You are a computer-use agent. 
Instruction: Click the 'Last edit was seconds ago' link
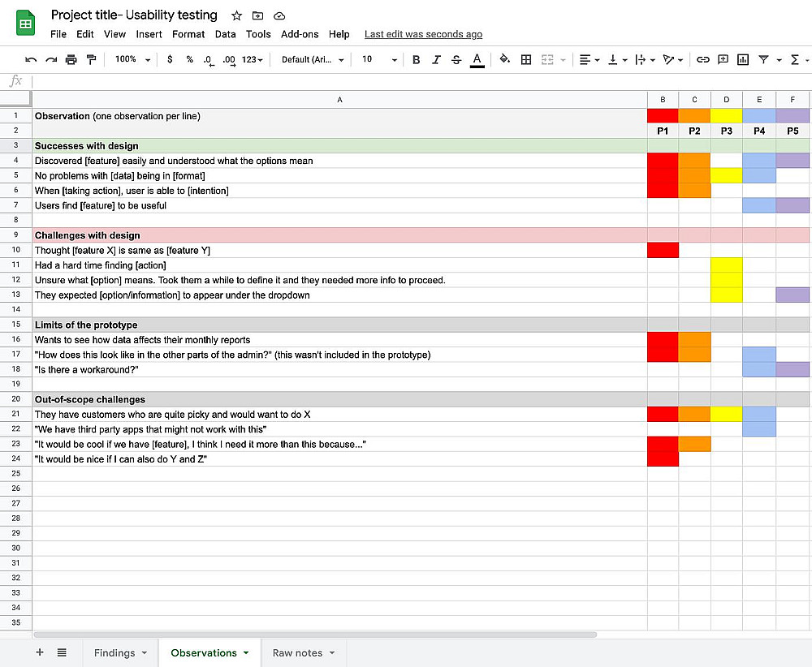[423, 34]
